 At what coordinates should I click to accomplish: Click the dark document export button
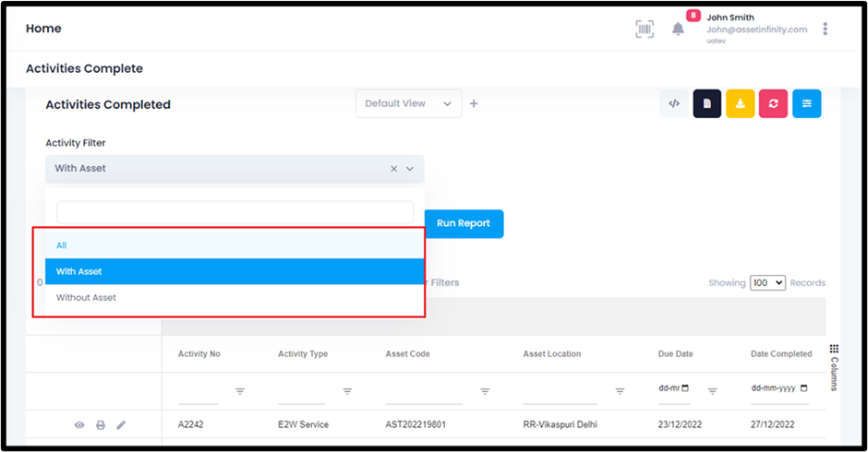pos(707,103)
